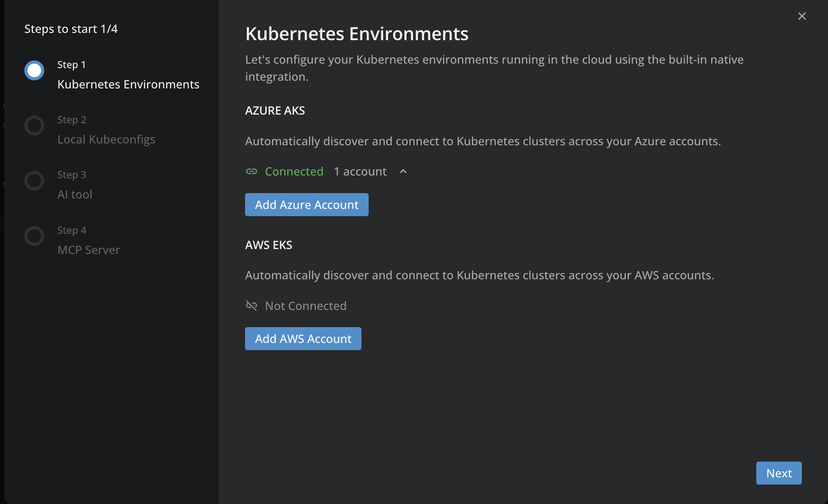
Task: Click the '1 account' text
Action: (360, 171)
